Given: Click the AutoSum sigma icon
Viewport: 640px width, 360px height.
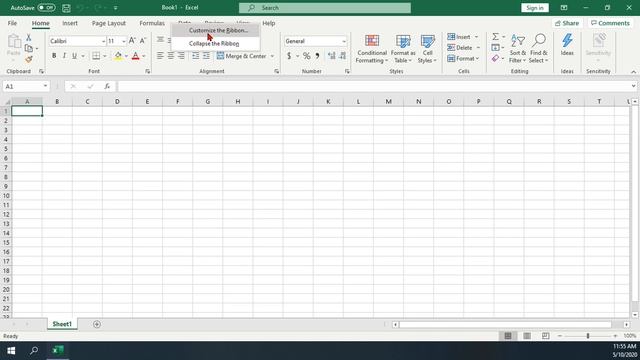Looking at the screenshot, I should point(495,37).
